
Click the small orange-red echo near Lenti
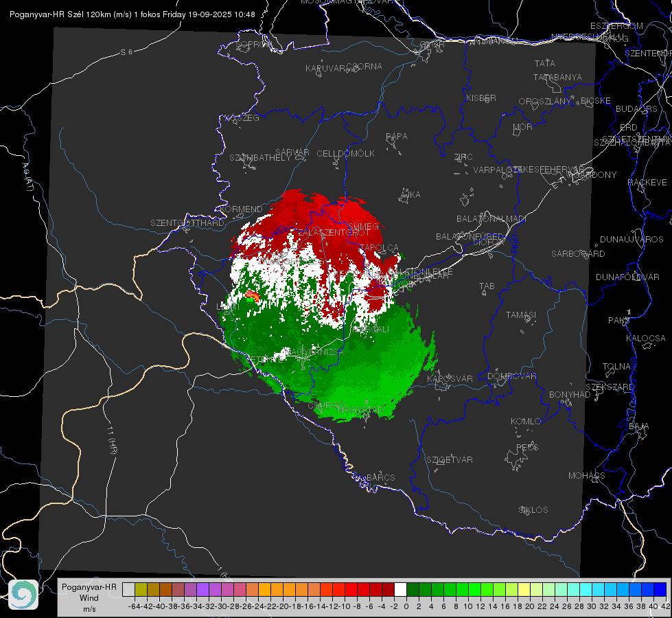click(253, 295)
